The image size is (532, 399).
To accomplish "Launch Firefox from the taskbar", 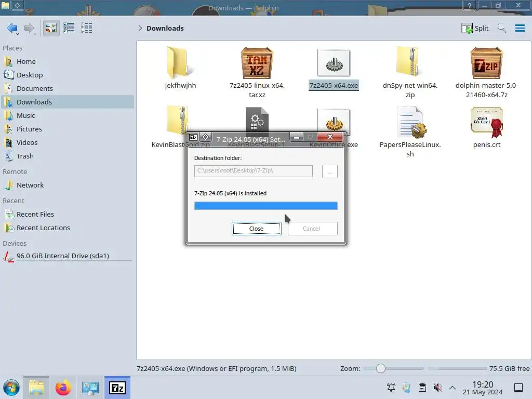I will click(63, 388).
